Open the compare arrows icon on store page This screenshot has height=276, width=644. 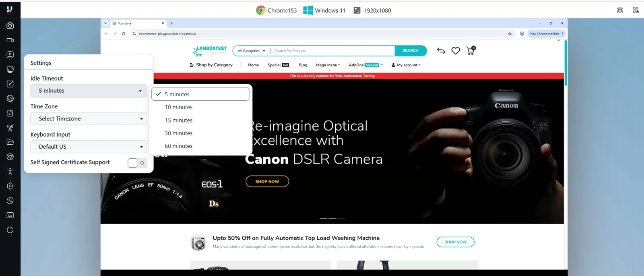(x=441, y=51)
